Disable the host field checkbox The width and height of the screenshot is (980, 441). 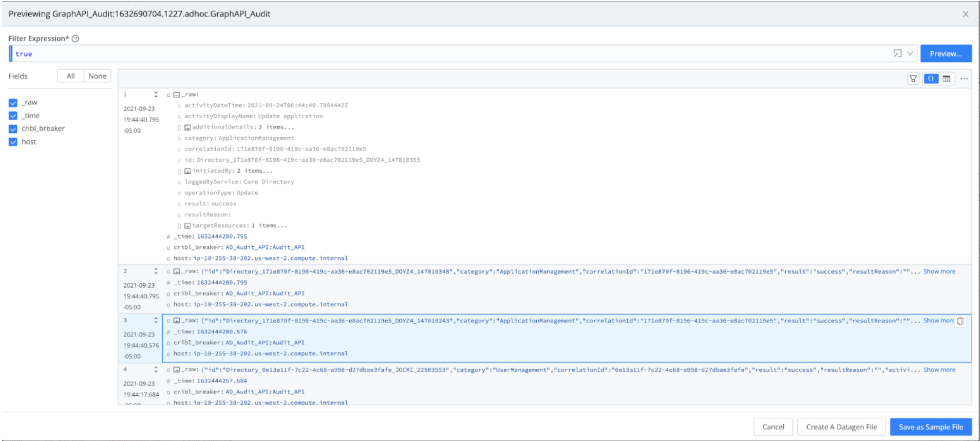tap(13, 142)
